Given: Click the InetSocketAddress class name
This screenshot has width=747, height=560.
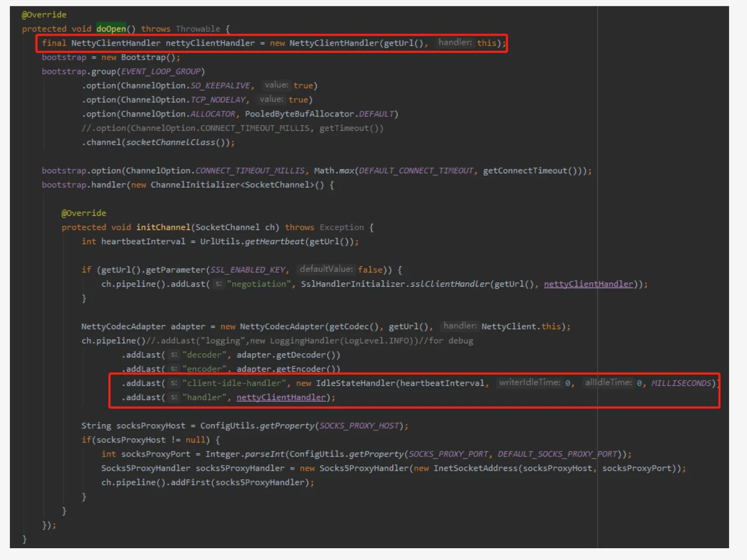Looking at the screenshot, I should [475, 468].
